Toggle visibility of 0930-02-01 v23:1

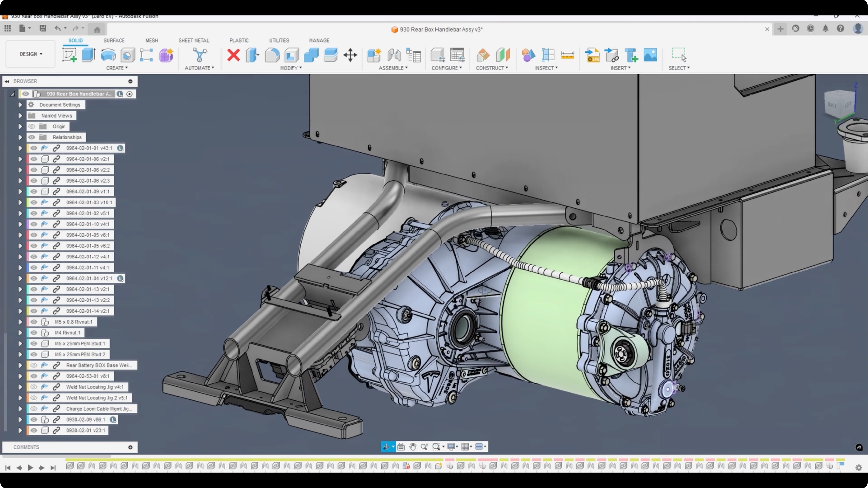click(34, 430)
